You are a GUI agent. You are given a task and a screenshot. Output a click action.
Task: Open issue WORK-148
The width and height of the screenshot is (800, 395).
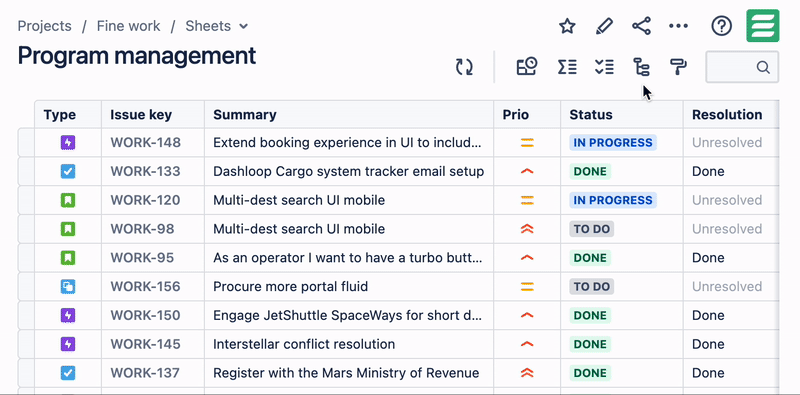point(145,142)
